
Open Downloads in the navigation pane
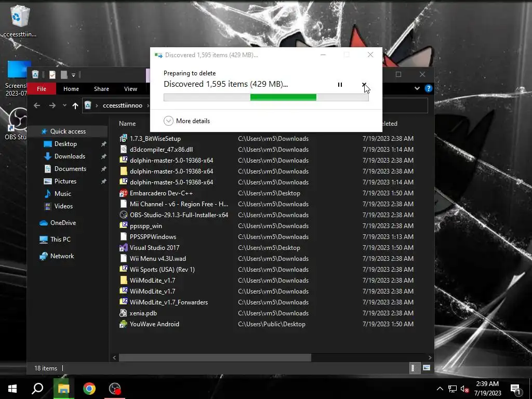70,156
